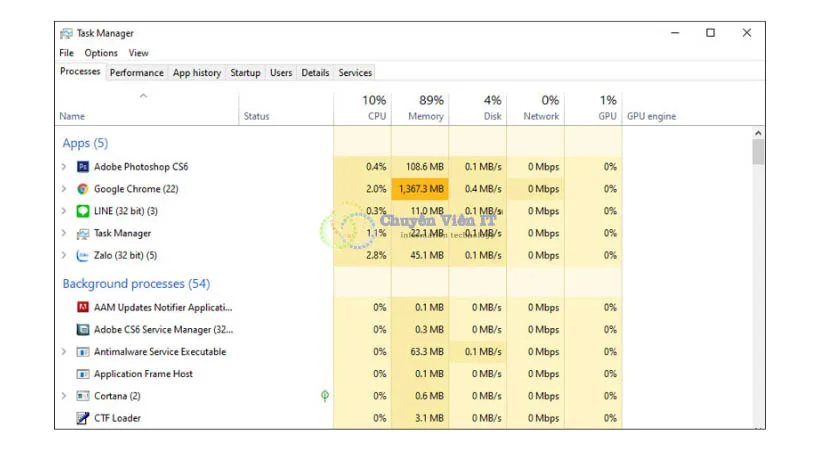Select the Apps (5) group heading
The width and height of the screenshot is (820, 450).
tap(85, 143)
